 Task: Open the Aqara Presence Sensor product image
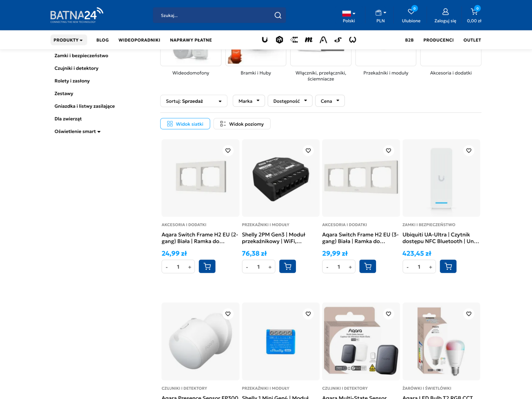point(200,341)
